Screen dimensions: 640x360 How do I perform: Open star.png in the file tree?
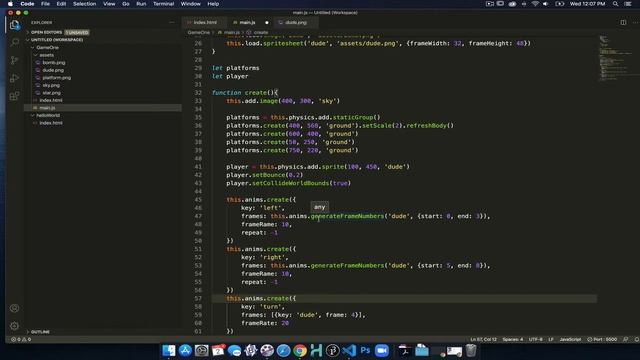click(x=51, y=93)
